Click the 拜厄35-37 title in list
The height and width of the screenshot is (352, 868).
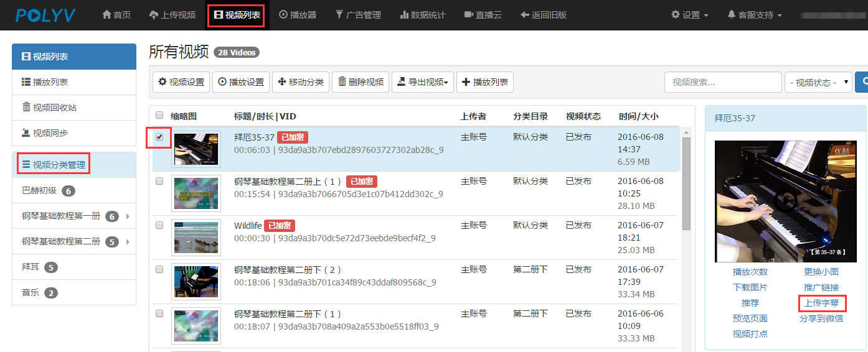pos(254,137)
